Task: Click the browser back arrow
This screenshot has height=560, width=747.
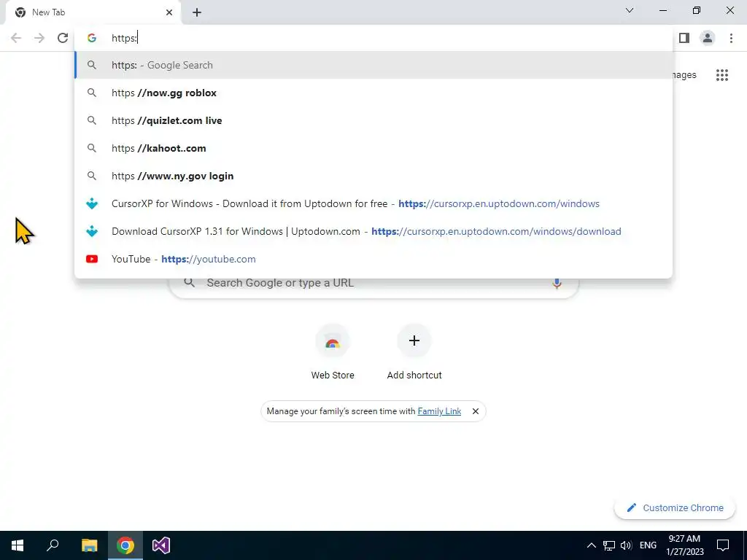Action: [x=16, y=38]
